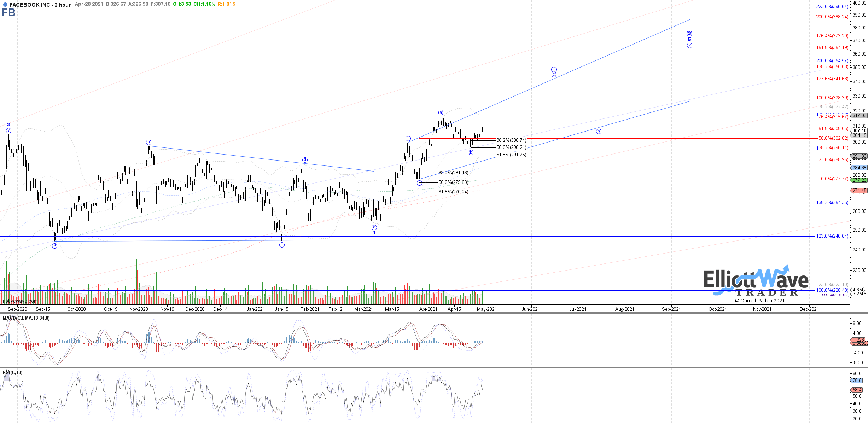Screen dimensions: 868x424
Task: Click the May-2021 date on time axis
Action: pyautogui.click(x=487, y=309)
